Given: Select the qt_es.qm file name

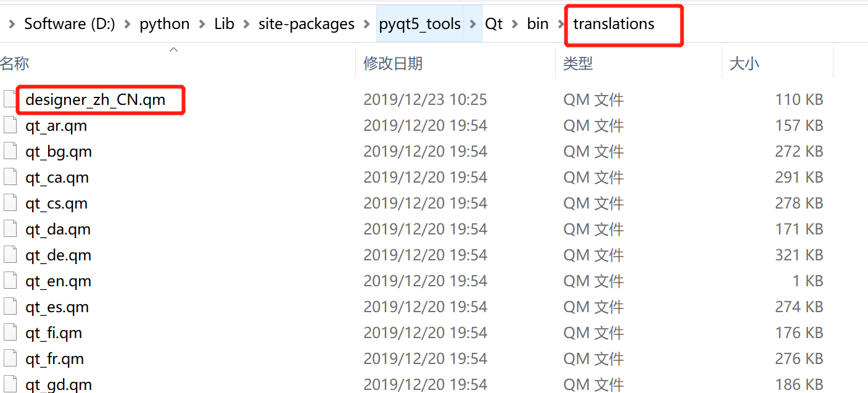Looking at the screenshot, I should [56, 307].
